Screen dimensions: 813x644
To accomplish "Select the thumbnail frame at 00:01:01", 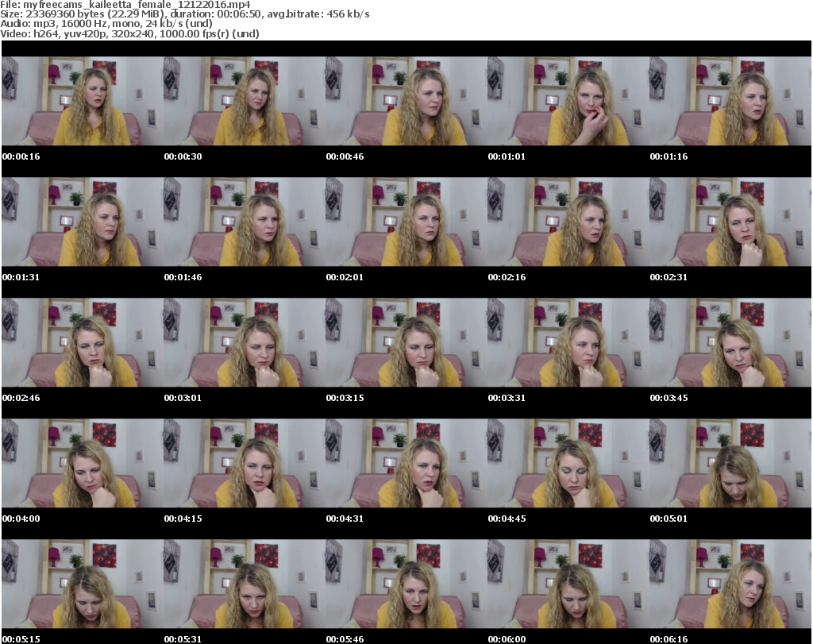I will [568, 101].
